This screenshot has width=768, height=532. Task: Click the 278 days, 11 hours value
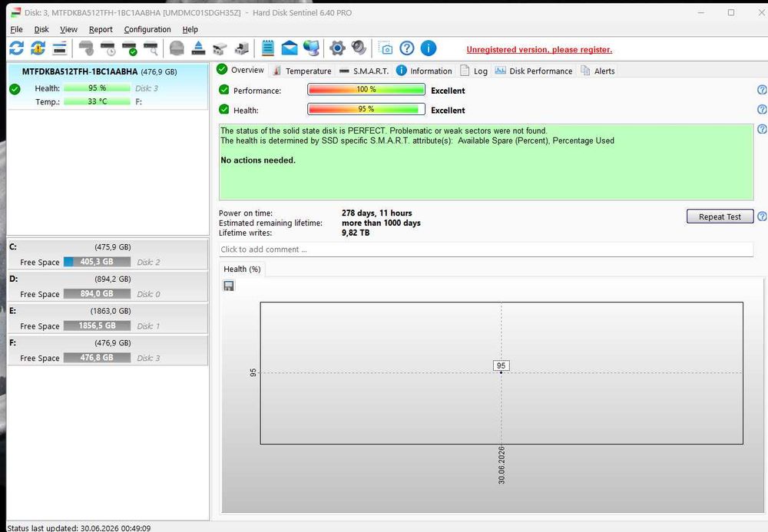376,213
